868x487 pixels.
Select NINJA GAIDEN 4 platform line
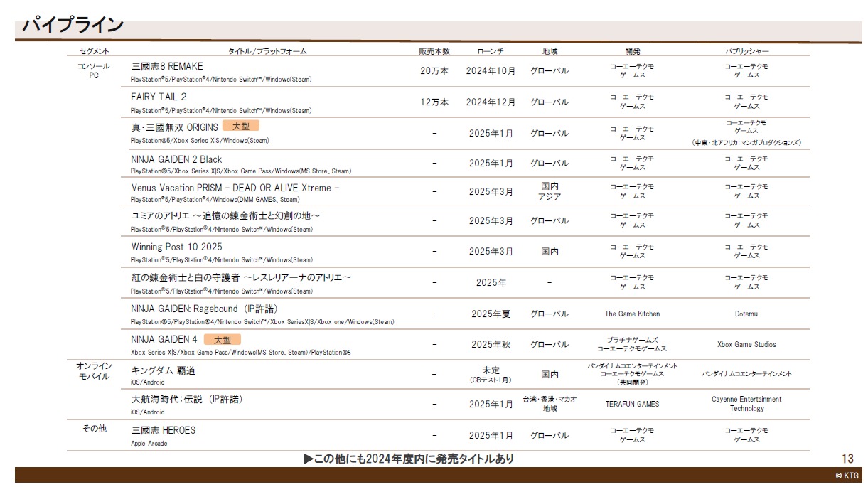click(x=241, y=352)
